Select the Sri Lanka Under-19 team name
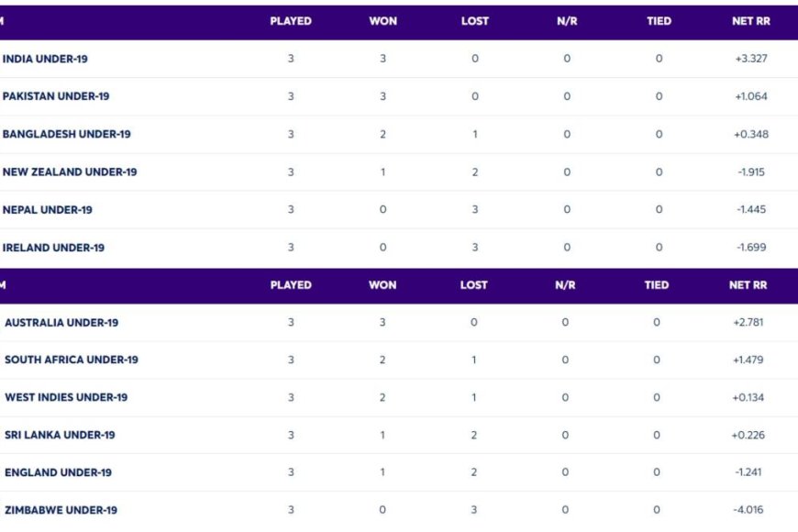Viewport: 798px width, 532px height. click(x=60, y=435)
